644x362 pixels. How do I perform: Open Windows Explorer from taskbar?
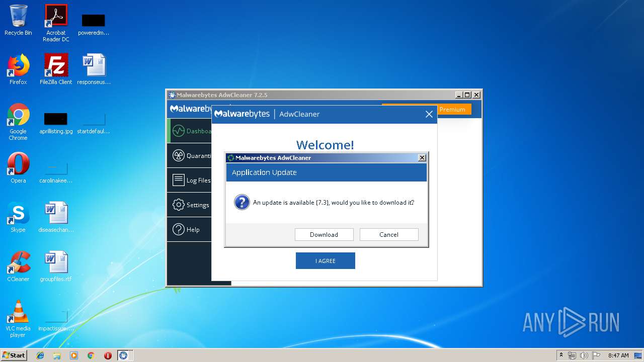click(57, 355)
